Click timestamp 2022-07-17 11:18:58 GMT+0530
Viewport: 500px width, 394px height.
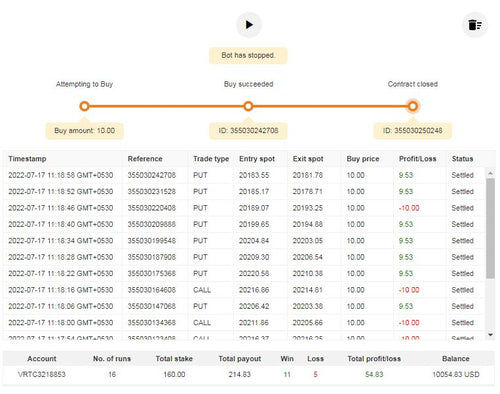[x=61, y=175]
